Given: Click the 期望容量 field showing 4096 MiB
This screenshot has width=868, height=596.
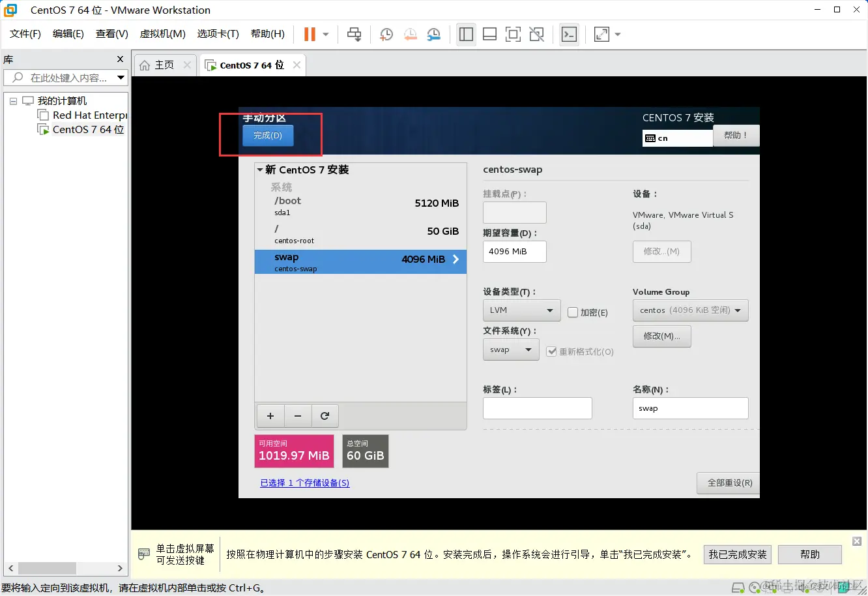Looking at the screenshot, I should click(515, 252).
